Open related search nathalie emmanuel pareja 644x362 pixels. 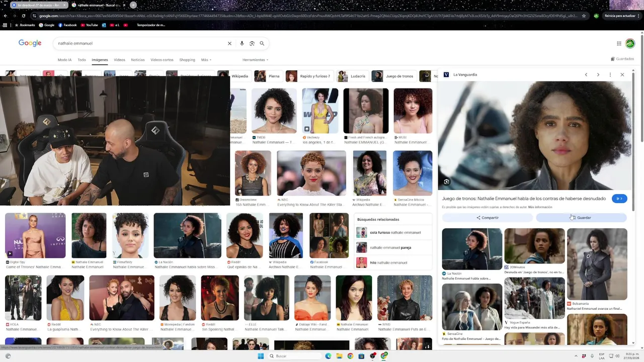click(x=393, y=247)
